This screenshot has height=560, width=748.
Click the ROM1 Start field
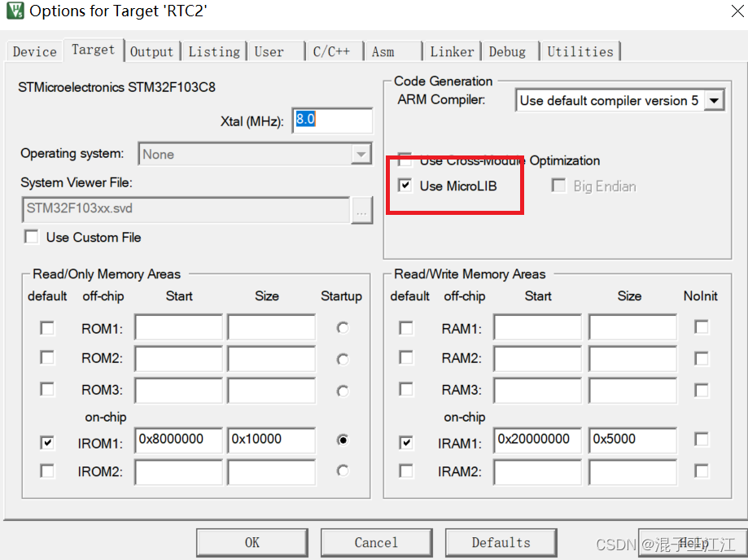(178, 326)
